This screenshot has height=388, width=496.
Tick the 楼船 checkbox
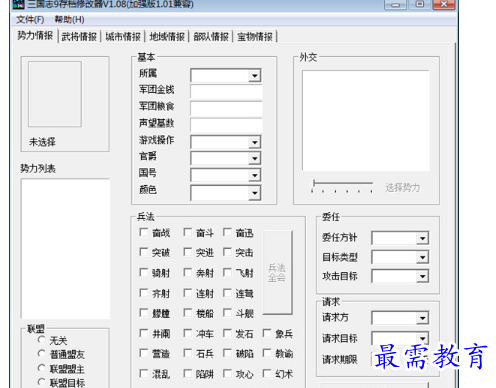coord(188,313)
